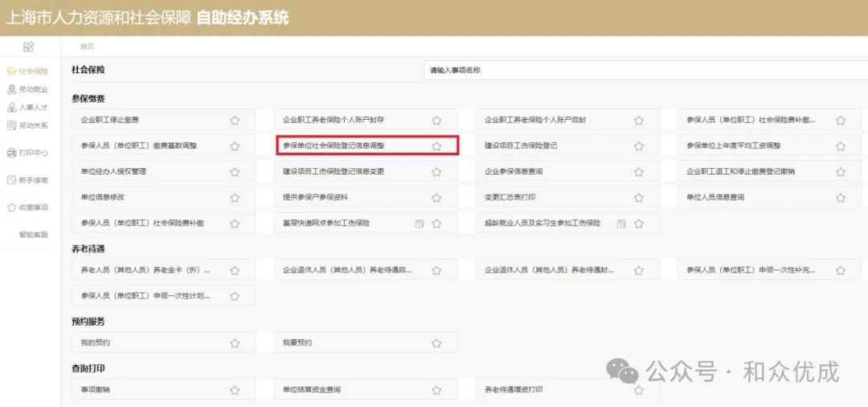The image size is (868, 407).
Task: Star the 提供参保户参保资料 item
Action: point(436,198)
